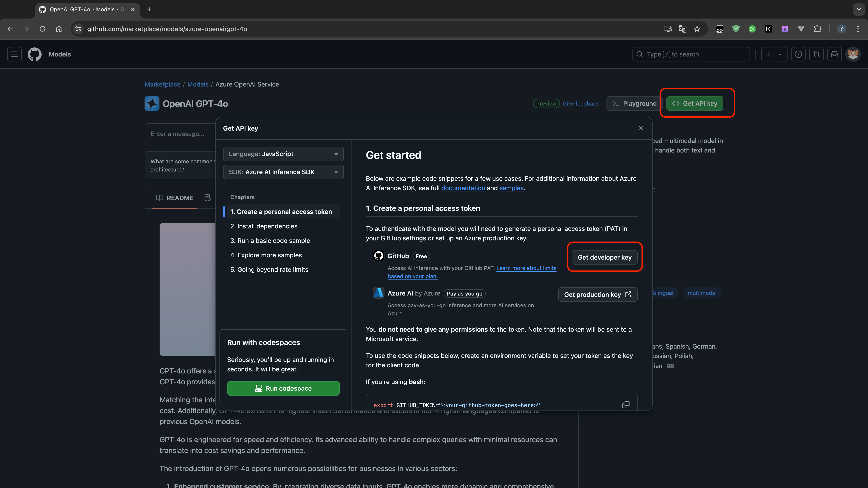Open the issues icon in header
Screen dimensions: 868x488
798,54
